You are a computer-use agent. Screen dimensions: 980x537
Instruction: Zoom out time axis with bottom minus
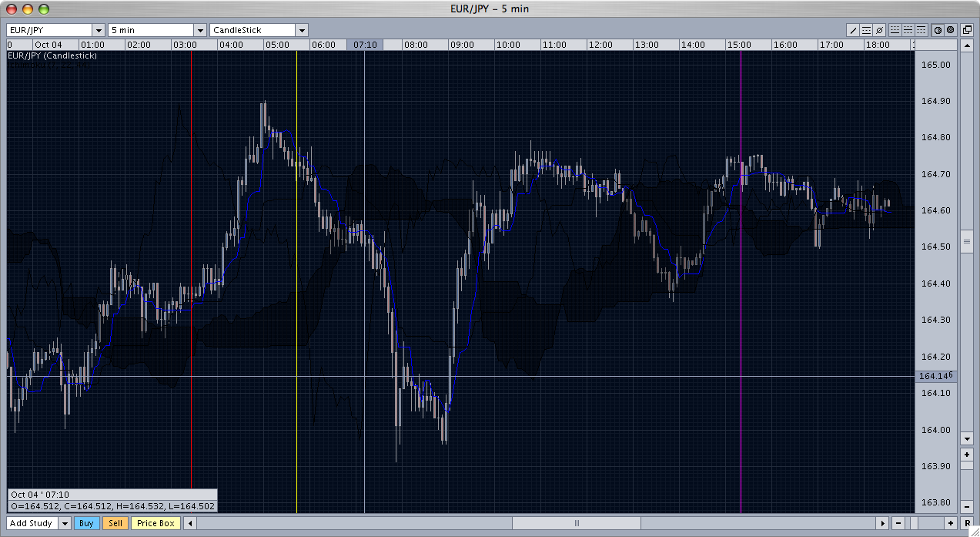pyautogui.click(x=898, y=523)
